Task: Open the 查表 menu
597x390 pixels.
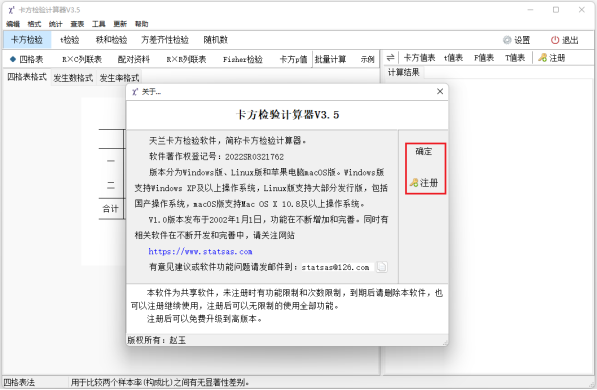Action: [77, 24]
